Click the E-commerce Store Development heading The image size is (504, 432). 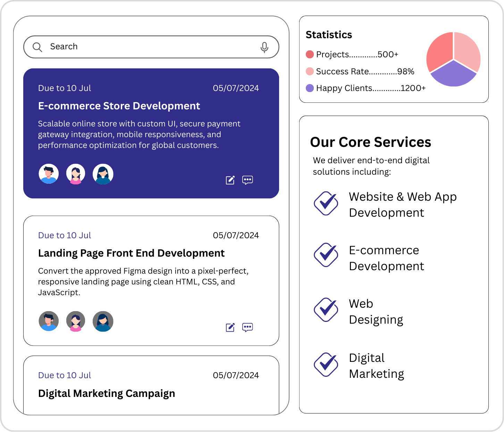click(x=119, y=106)
